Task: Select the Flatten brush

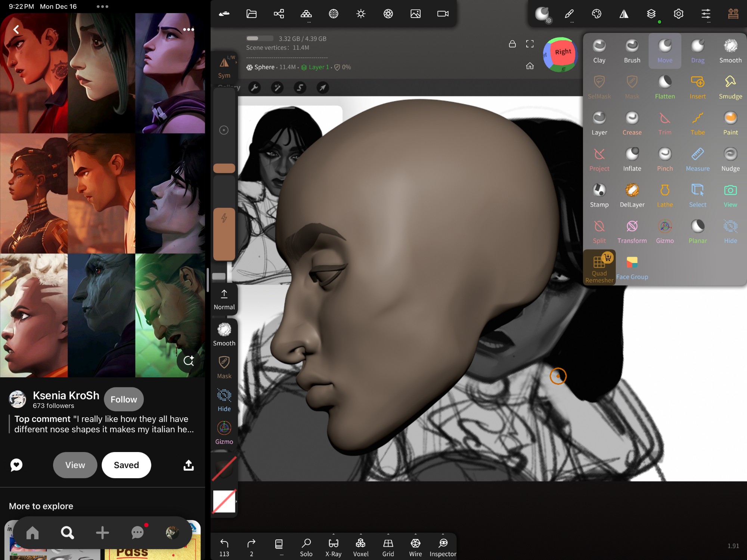Action: click(664, 87)
